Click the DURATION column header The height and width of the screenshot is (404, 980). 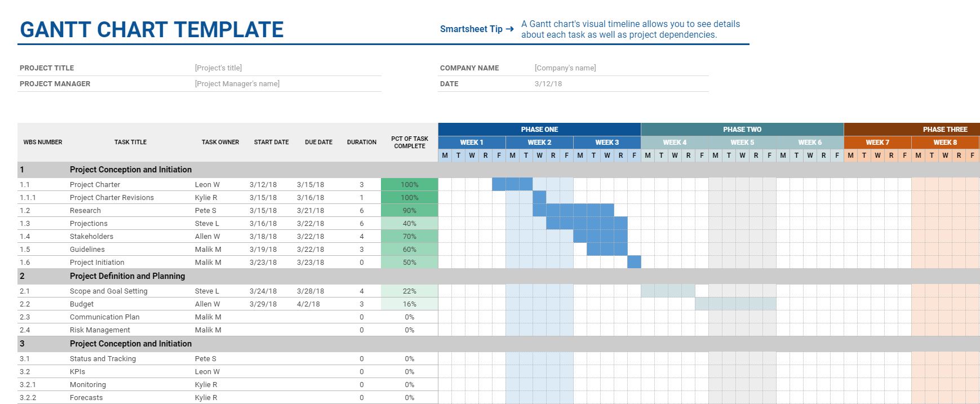tap(362, 143)
